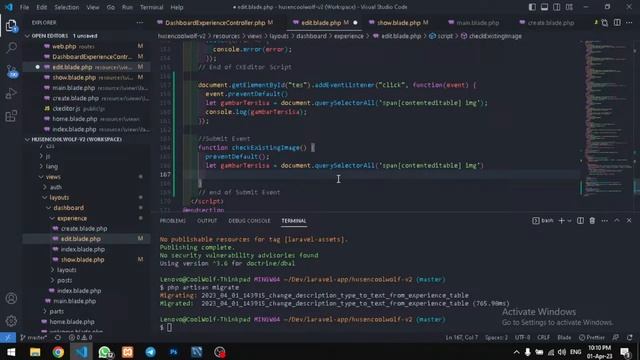Toggle the primary side bar layout
The width and height of the screenshot is (640, 360).
pos(532,7)
